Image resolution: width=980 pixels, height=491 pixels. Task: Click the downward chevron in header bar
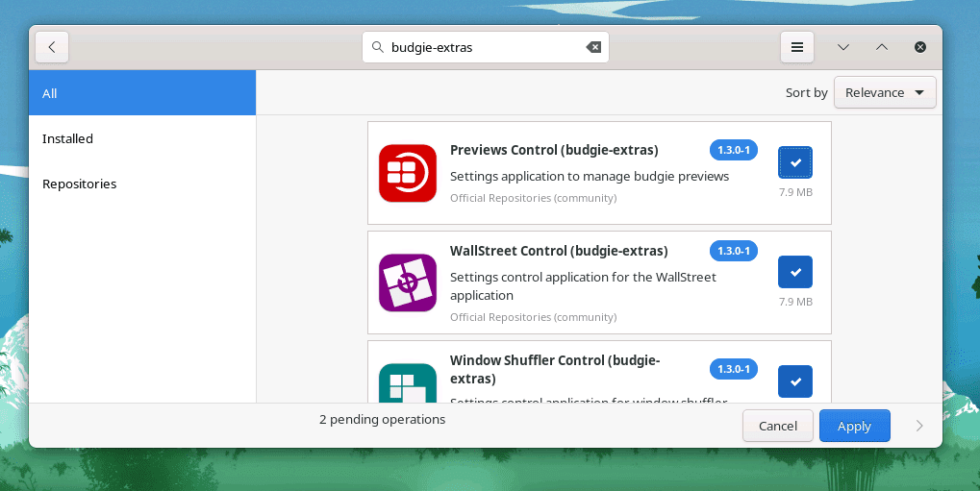coord(843,47)
